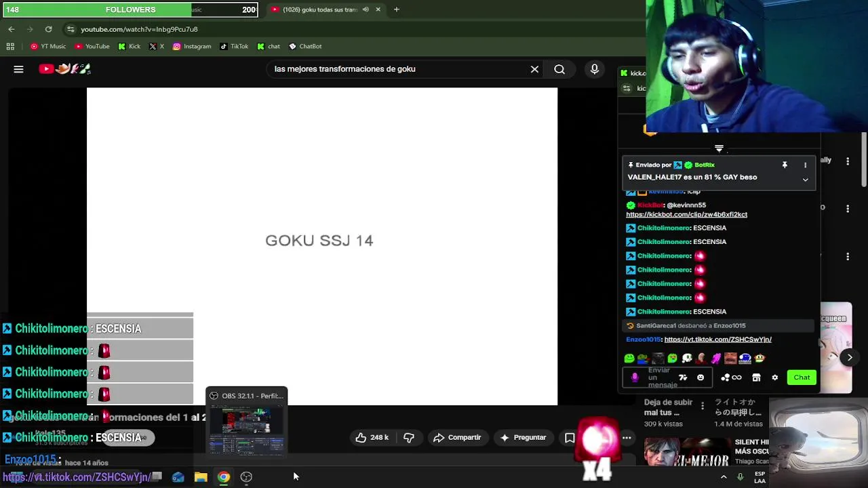Image resolution: width=868 pixels, height=488 pixels.
Task: Open Chrome from the taskbar
Action: 223,477
